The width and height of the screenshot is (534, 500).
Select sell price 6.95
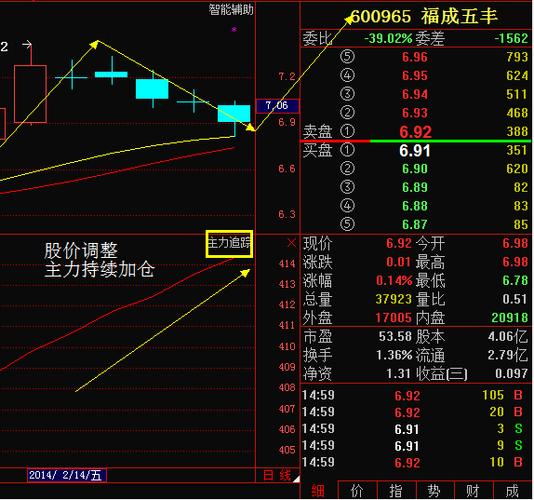(x=414, y=76)
